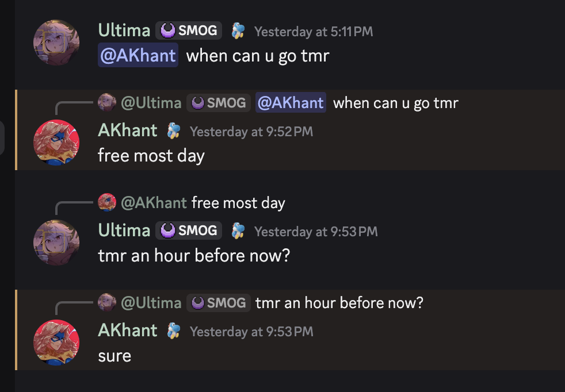Viewport: 565px width, 392px height.
Task: Click the role icon next to AKhant at 9:52 PM
Action: [174, 131]
